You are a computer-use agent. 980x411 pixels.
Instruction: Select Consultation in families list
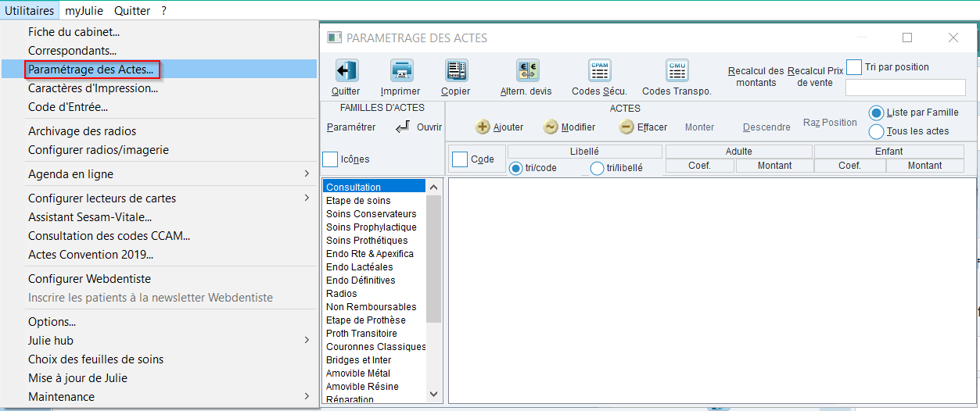click(374, 187)
